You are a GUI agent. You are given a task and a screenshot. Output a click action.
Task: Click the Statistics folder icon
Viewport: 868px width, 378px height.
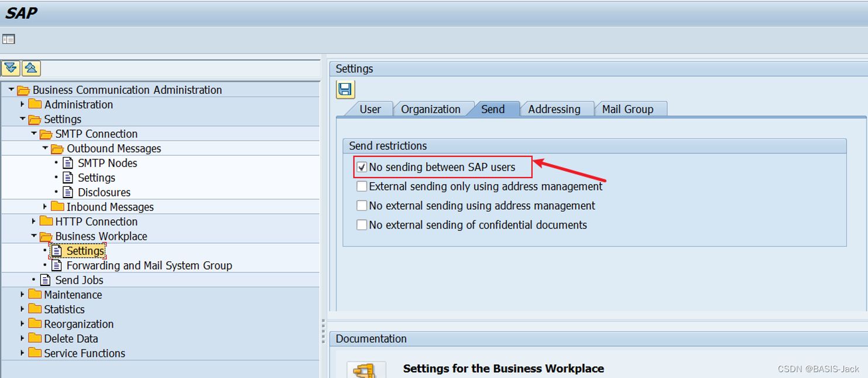[35, 309]
